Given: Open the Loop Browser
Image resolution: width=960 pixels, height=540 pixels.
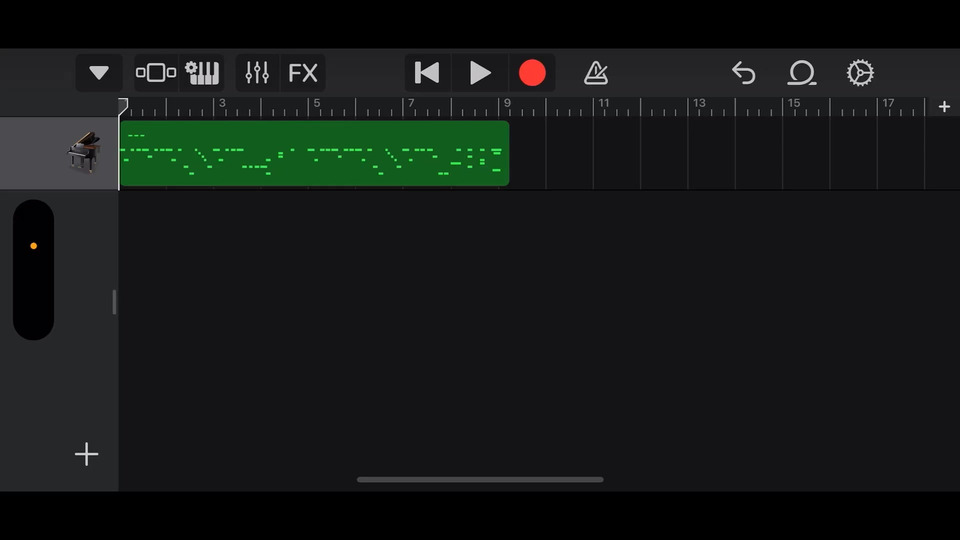Looking at the screenshot, I should click(801, 73).
